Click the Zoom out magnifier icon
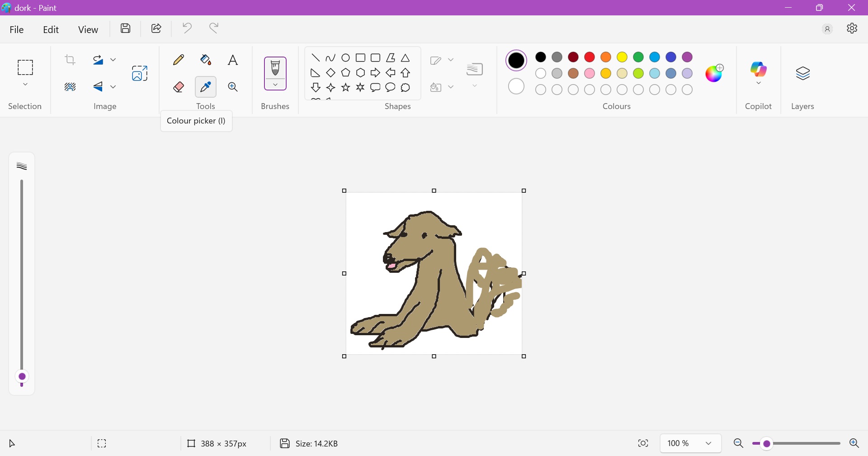The width and height of the screenshot is (868, 456). pos(739,444)
